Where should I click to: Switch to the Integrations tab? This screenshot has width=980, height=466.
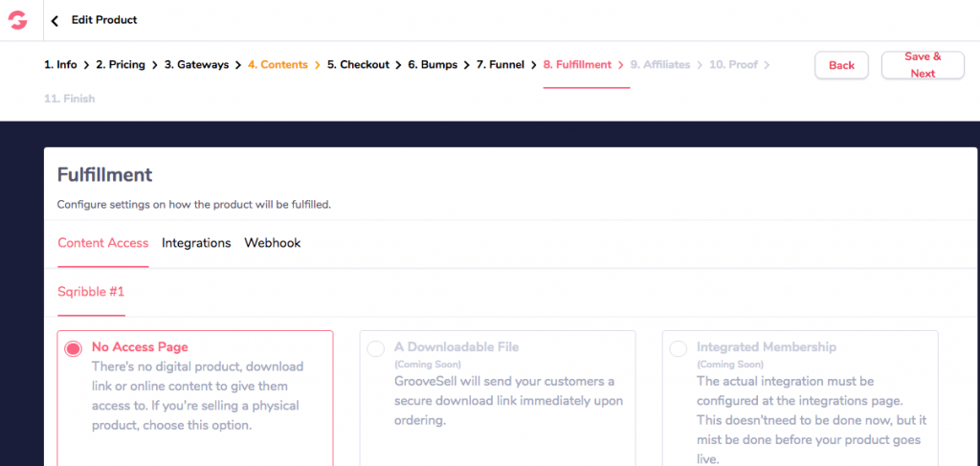tap(196, 243)
